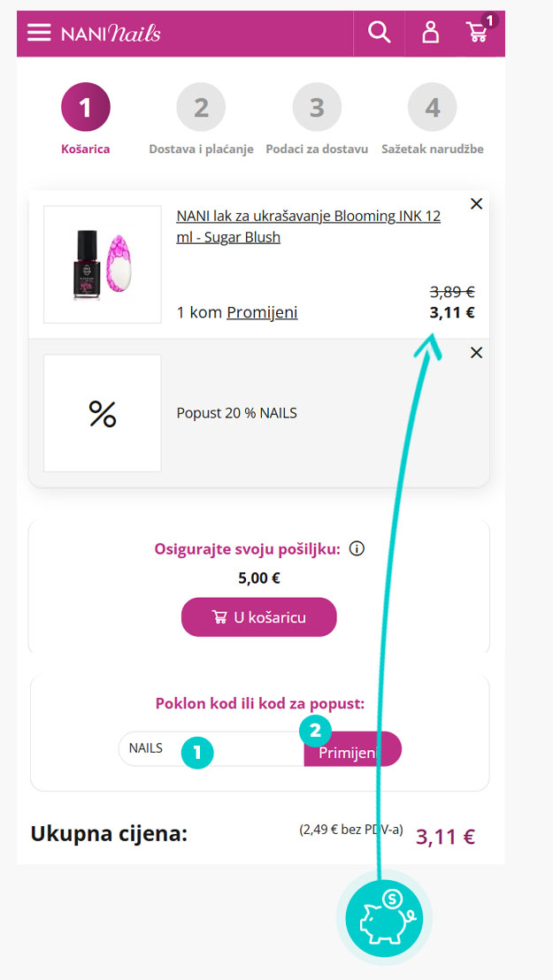Open the shopping cart icon
The height and width of the screenshot is (980, 553).
(478, 33)
